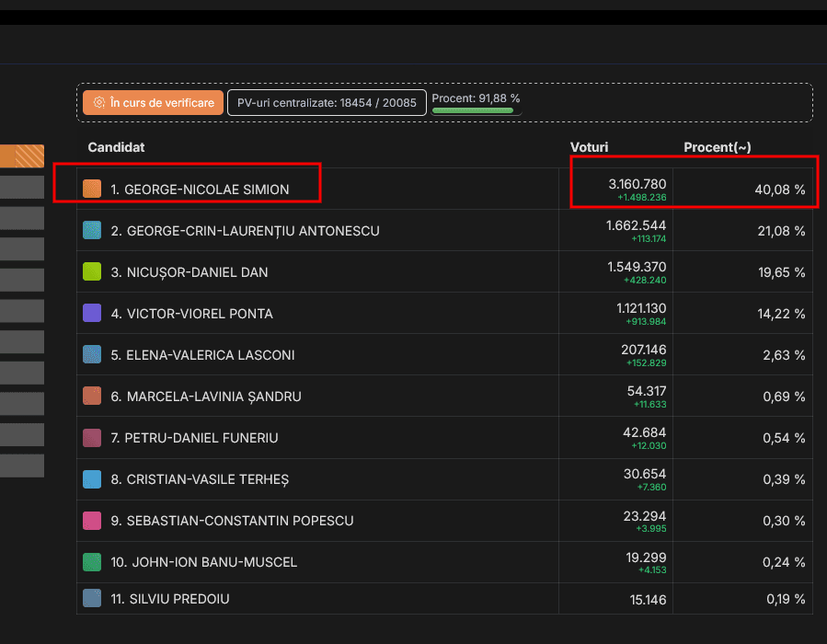Click the teal swatch beside Crin Antonescu

tap(92, 230)
